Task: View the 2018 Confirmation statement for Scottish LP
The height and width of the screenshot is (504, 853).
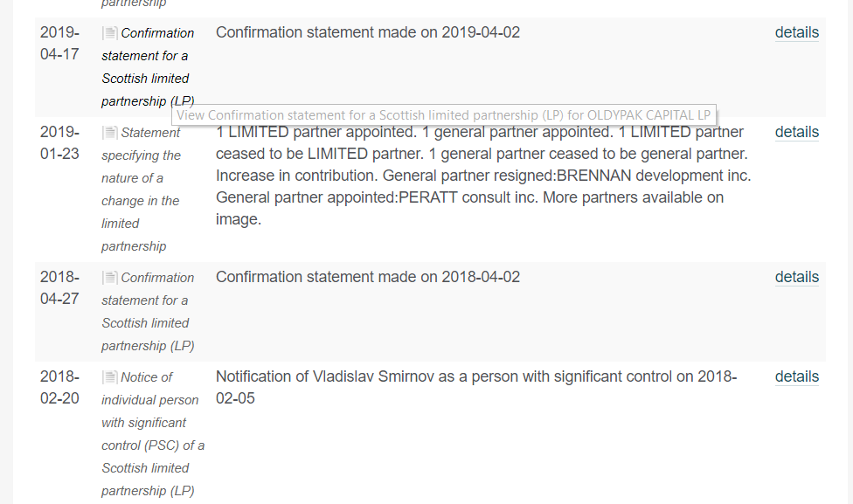Action: (148, 312)
